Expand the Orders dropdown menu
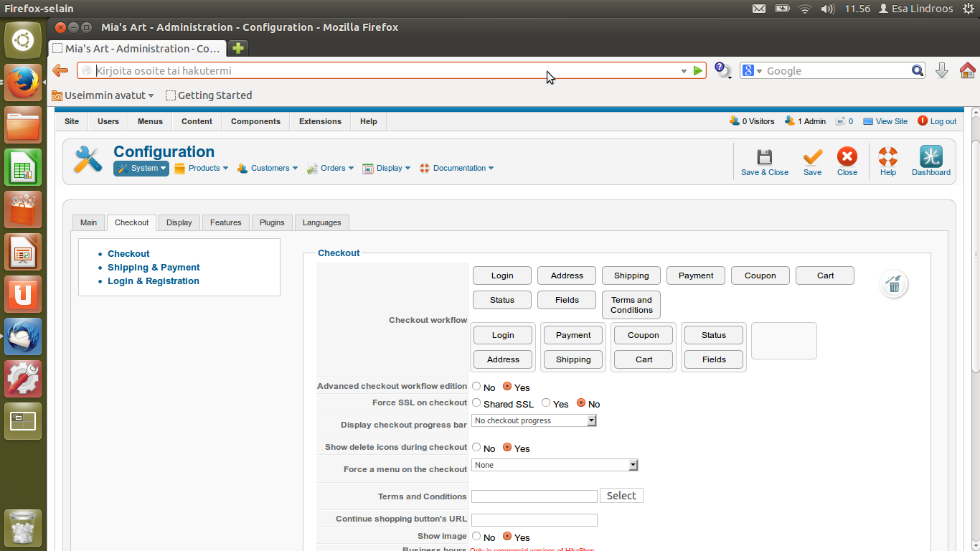 click(330, 168)
